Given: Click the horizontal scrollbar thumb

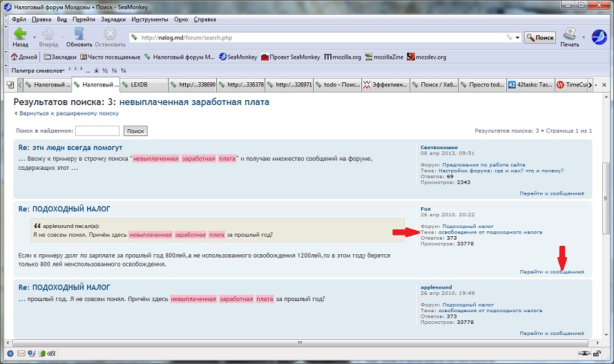Looking at the screenshot, I should 300,343.
